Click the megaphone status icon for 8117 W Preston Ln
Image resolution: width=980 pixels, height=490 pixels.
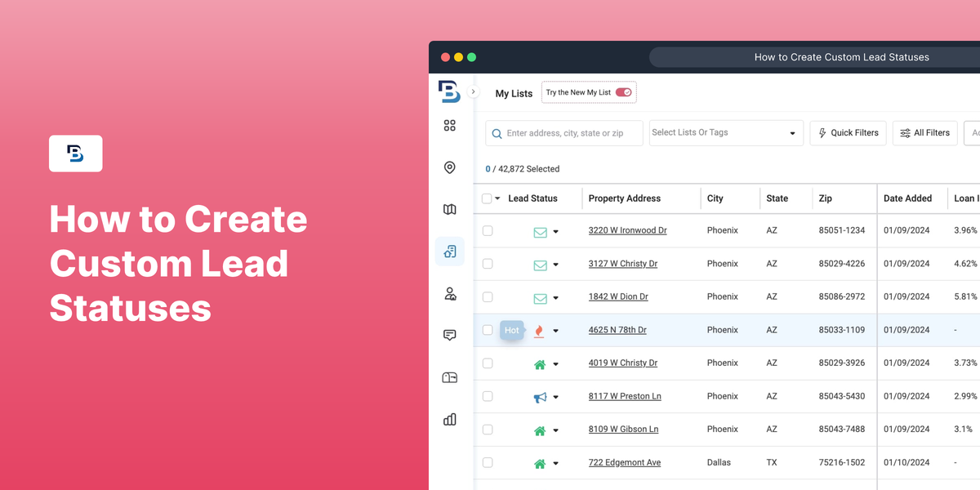539,396
